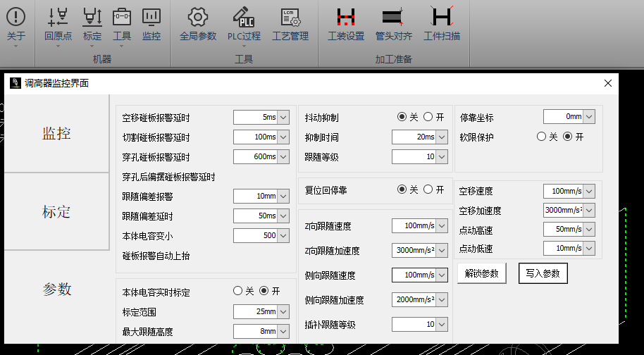Open the 关于 (About) icon
This screenshot has width=644, height=355.
[16, 17]
